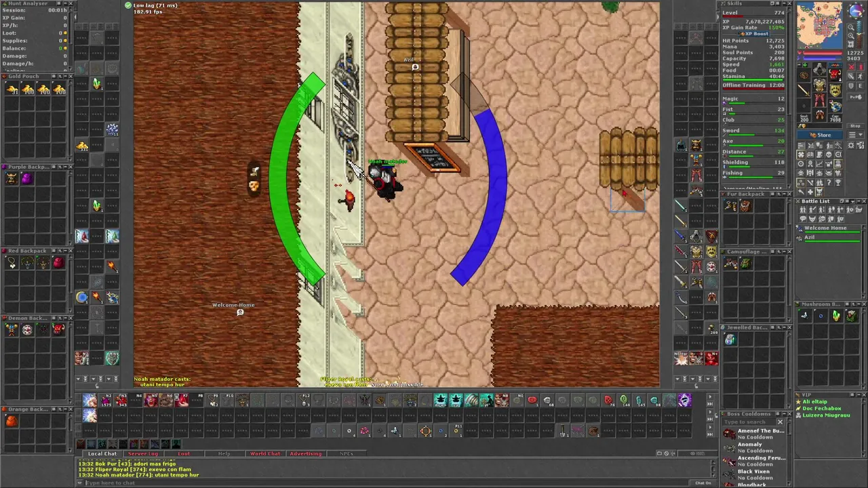Switch to the Server Log tab

[x=143, y=453]
